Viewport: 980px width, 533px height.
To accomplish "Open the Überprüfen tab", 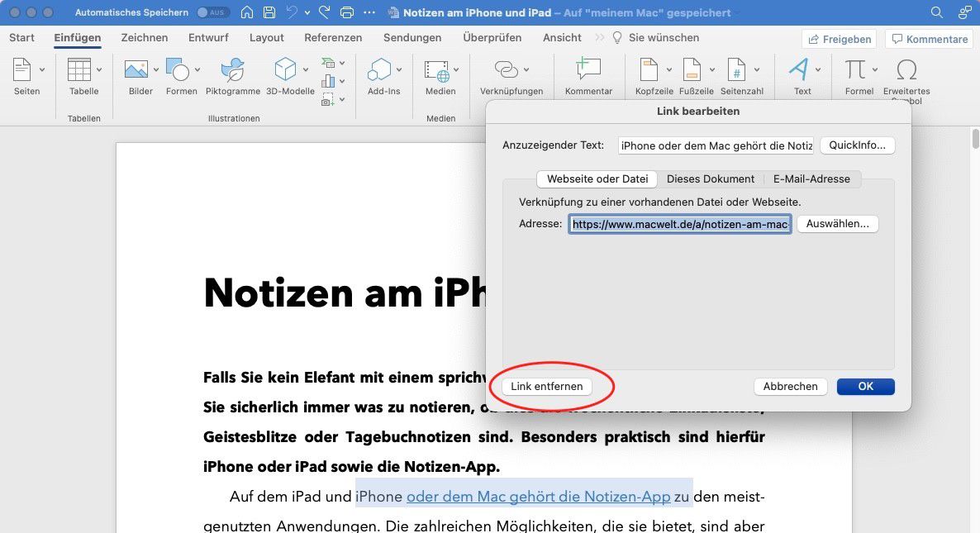I will pos(492,37).
